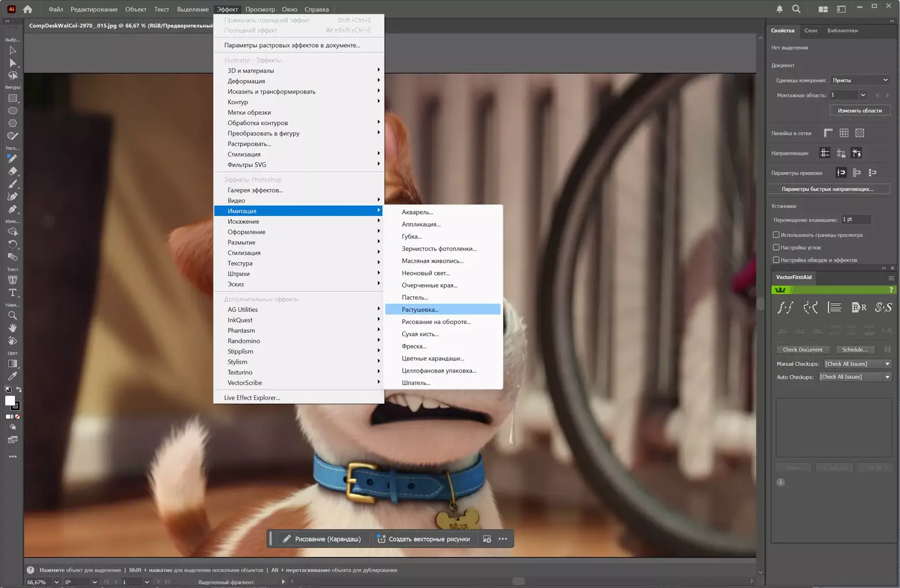Image resolution: width=900 pixels, height=588 pixels.
Task: Open the rotation angle dropdown in status bar
Action: click(95, 582)
